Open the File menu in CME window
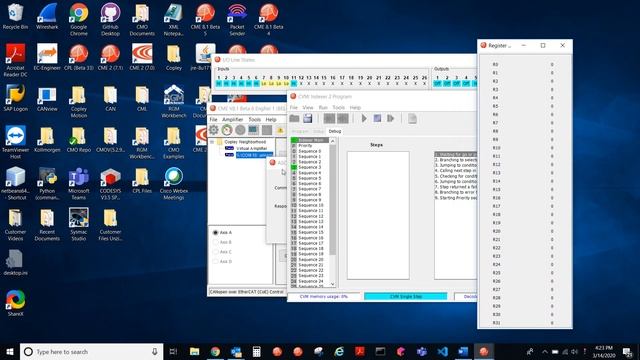Viewport: 640px width, 360px height. [x=213, y=120]
